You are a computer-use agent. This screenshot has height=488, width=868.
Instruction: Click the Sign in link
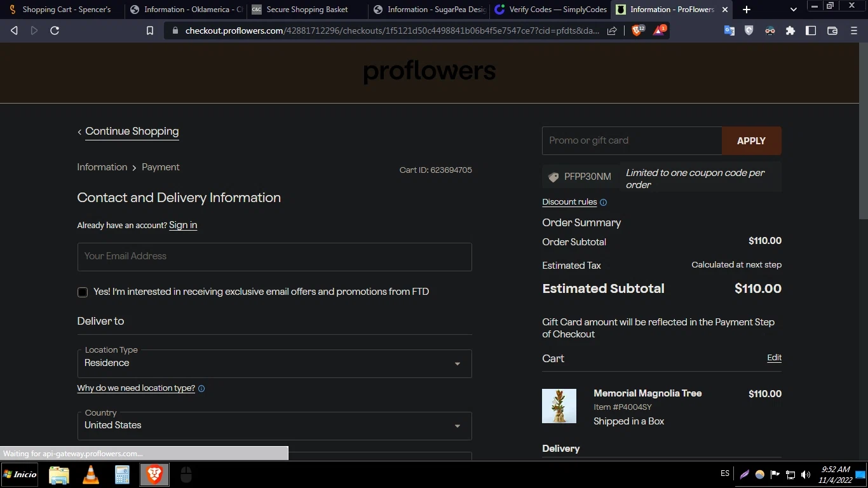pos(183,225)
